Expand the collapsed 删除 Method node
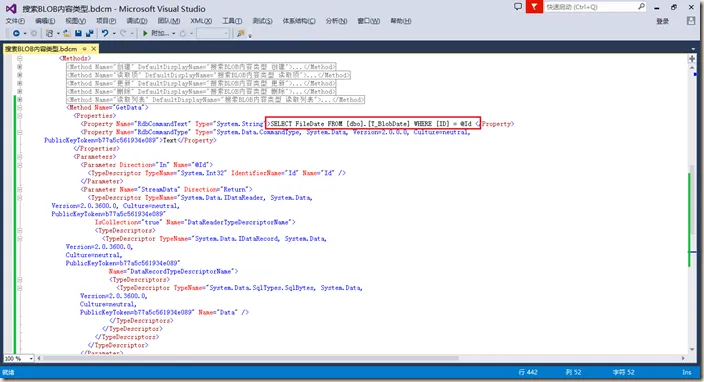Screen dimensions: 704x382 (x=19, y=91)
